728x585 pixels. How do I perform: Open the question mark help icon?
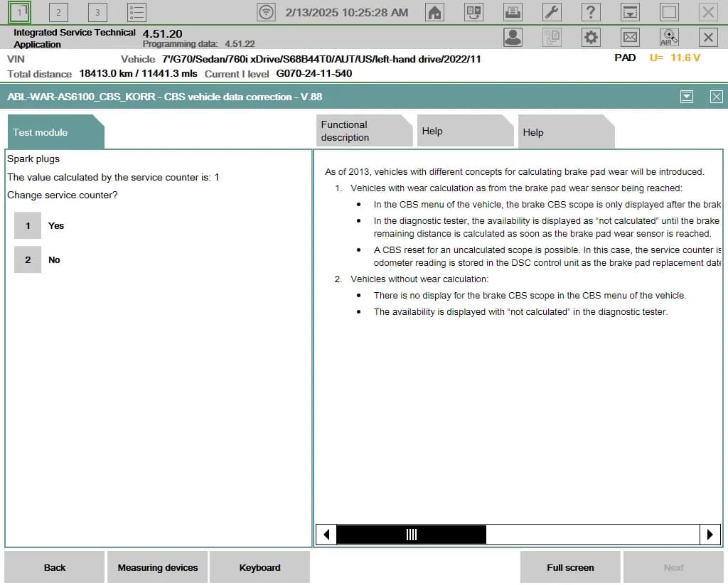point(591,12)
